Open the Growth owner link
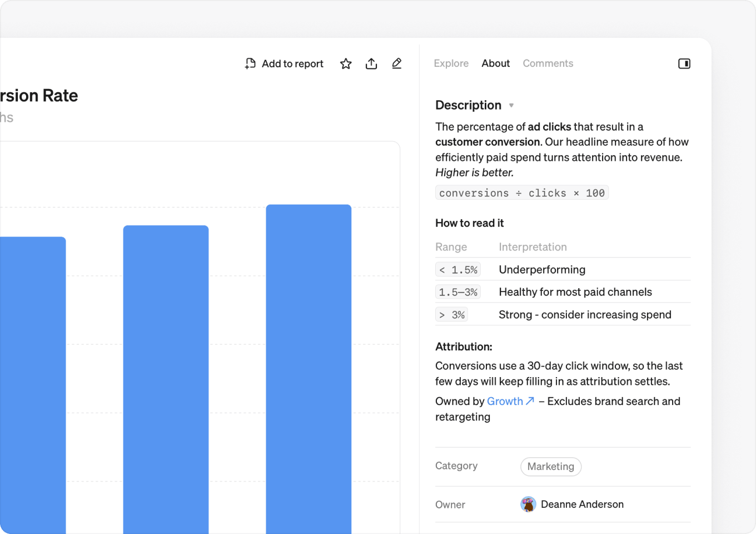This screenshot has width=756, height=534. 511,402
